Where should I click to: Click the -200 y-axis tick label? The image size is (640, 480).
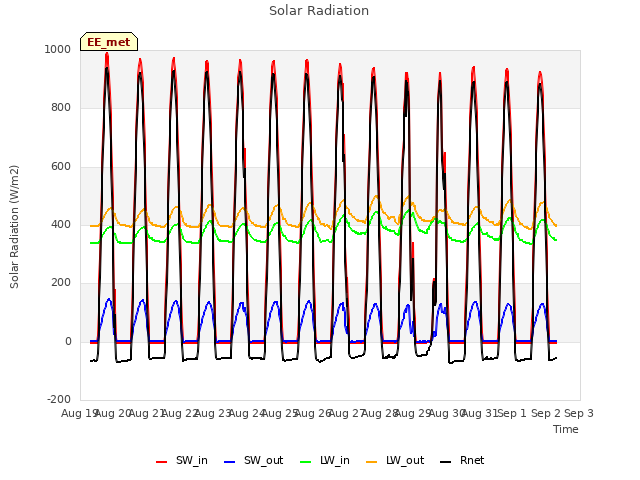point(59,399)
